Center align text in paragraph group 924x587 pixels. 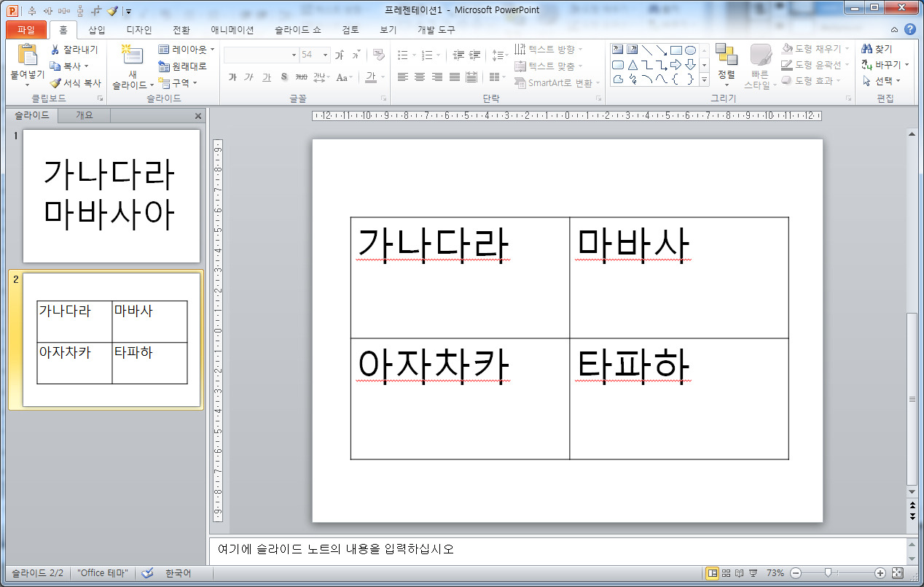click(x=420, y=77)
